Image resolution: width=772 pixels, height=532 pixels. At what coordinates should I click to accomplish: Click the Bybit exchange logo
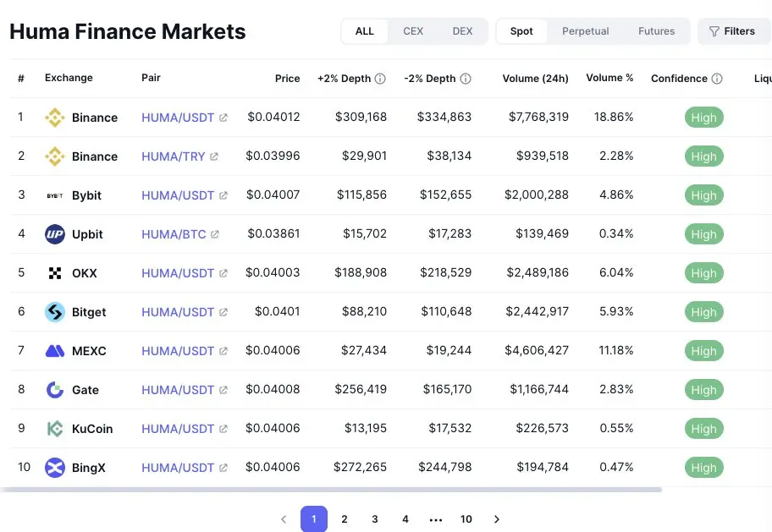click(55, 195)
